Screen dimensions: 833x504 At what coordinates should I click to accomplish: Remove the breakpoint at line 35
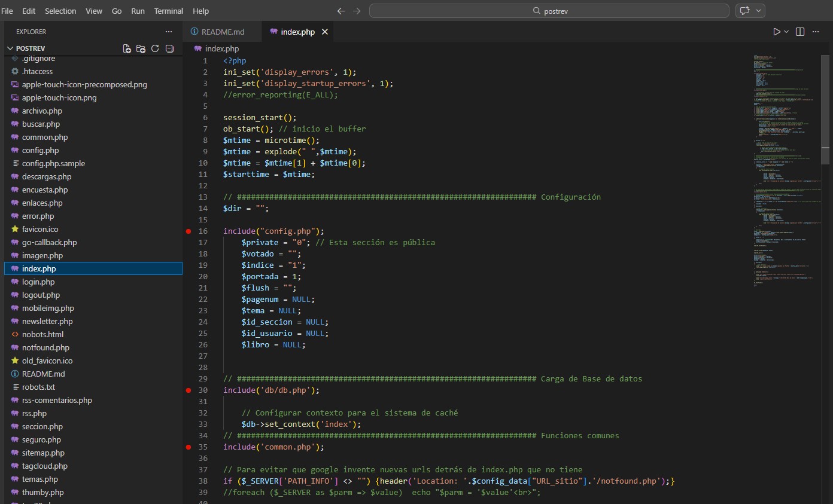(189, 447)
